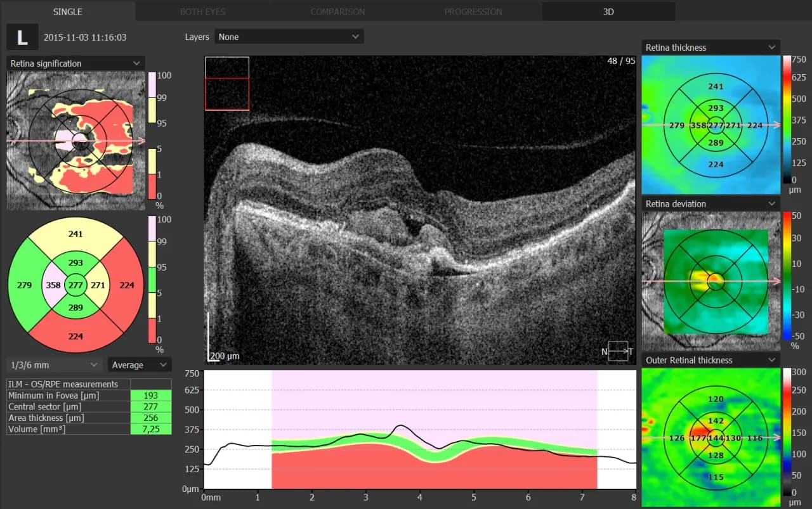Open the 1/3/6 mm grid size dropdown
The image size is (812, 509).
(54, 365)
